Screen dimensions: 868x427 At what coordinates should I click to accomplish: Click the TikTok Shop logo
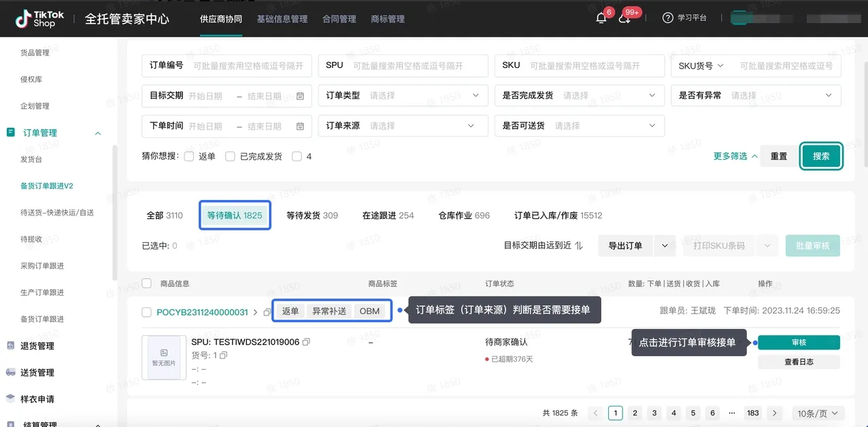[x=40, y=18]
